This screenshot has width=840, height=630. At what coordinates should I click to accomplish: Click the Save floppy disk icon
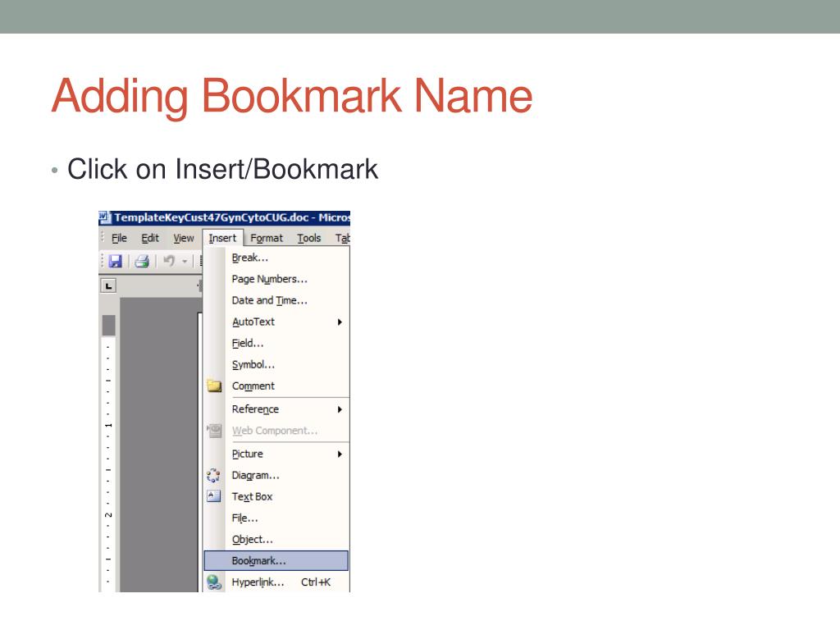(x=115, y=261)
